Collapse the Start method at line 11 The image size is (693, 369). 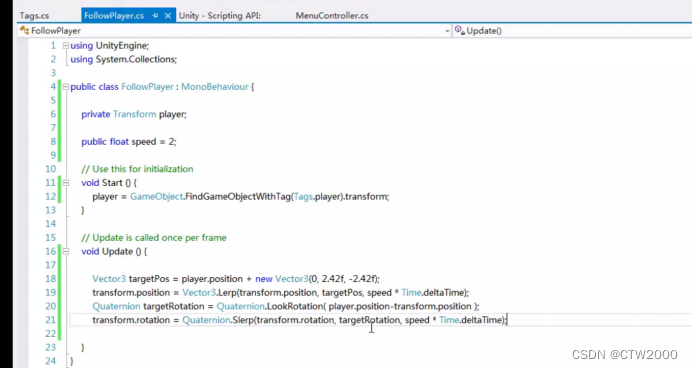(x=66, y=183)
